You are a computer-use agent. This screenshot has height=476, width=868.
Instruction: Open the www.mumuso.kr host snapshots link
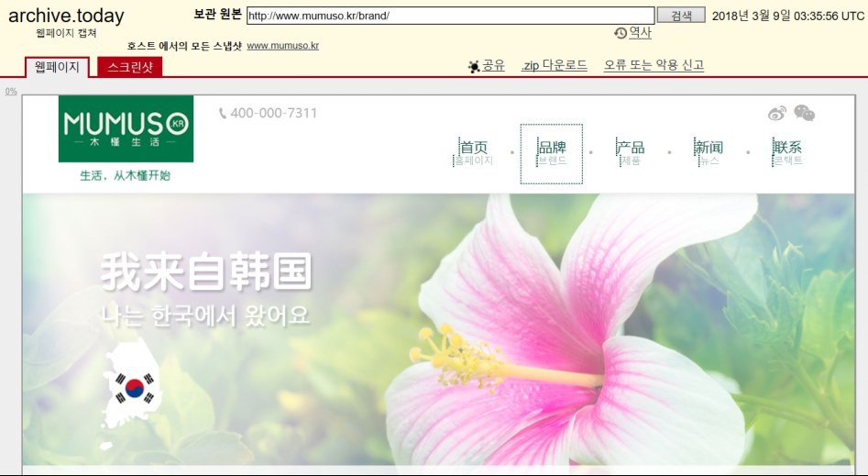[283, 46]
